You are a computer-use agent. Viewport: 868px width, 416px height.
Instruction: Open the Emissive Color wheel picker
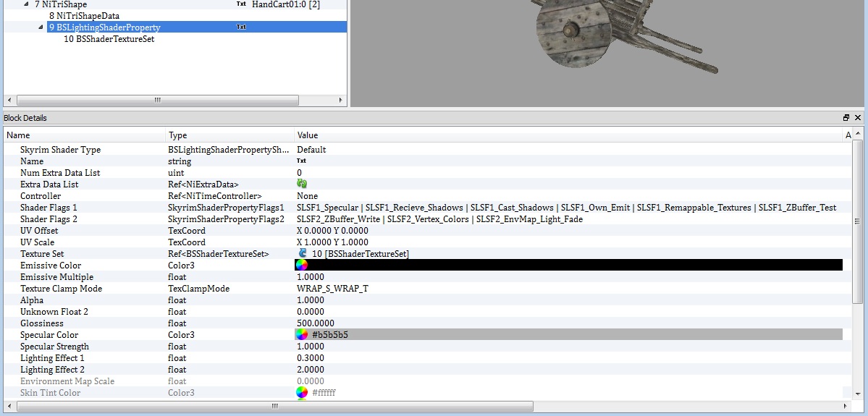coord(301,265)
